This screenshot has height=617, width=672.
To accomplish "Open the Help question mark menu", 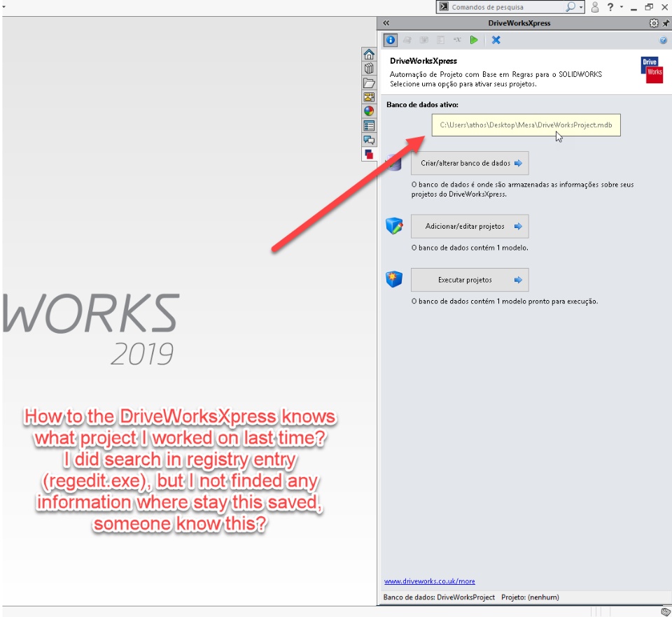I will (610, 7).
